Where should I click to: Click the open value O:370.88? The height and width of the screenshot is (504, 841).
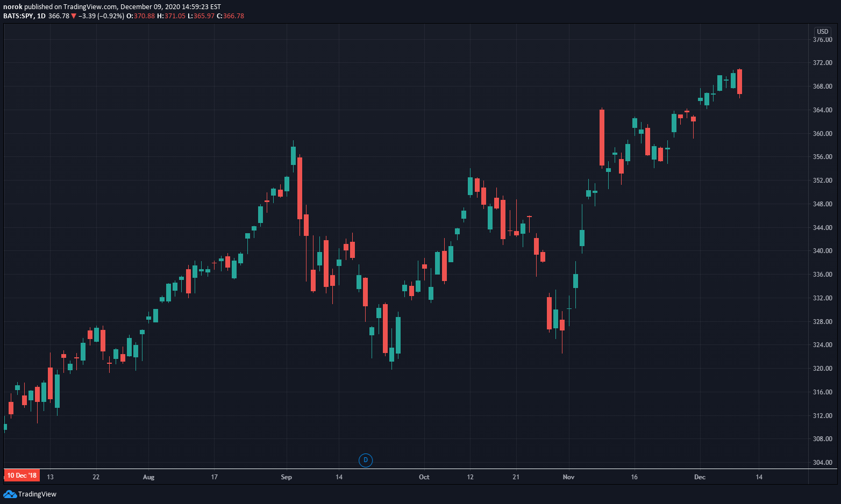pyautogui.click(x=140, y=16)
